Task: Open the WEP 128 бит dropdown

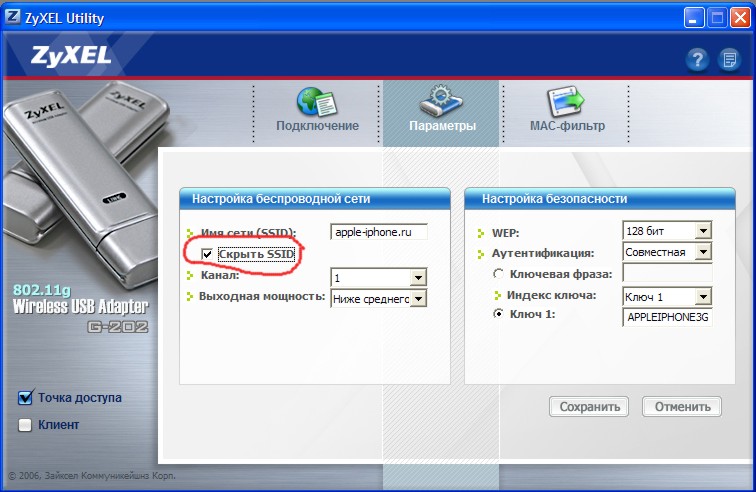Action: coord(703,231)
